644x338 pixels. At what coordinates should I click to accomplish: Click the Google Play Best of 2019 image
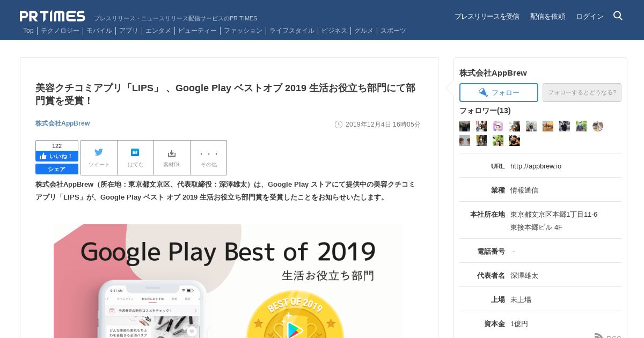(x=228, y=281)
